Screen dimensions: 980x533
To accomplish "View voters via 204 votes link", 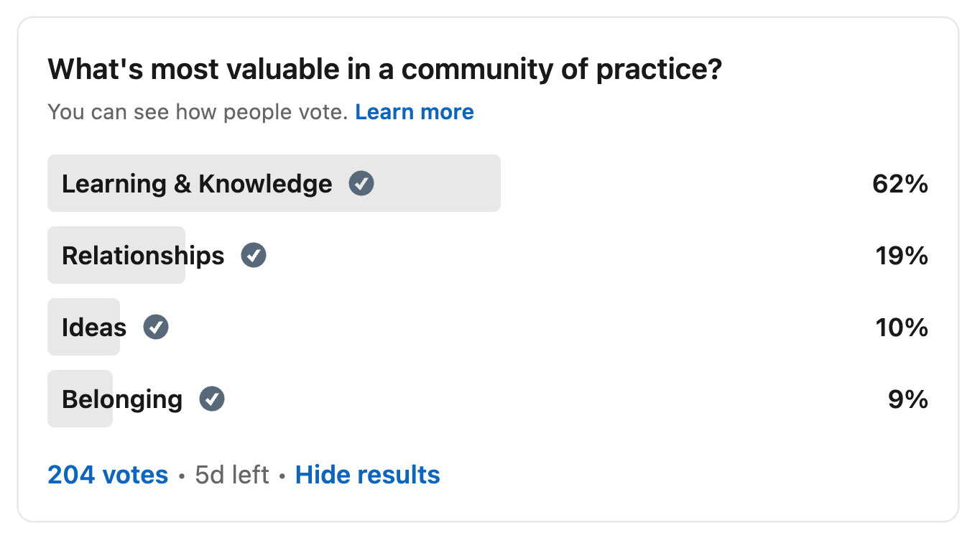I will pyautogui.click(x=108, y=475).
